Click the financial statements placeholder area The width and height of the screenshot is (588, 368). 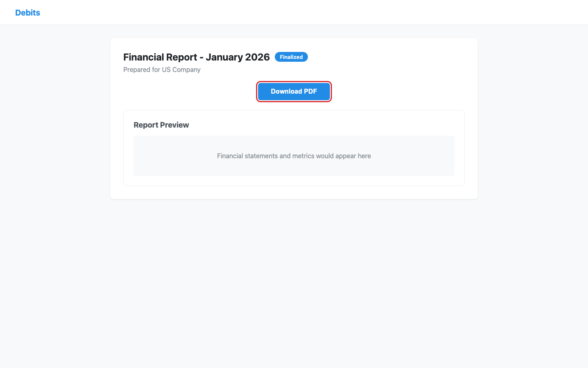[294, 156]
